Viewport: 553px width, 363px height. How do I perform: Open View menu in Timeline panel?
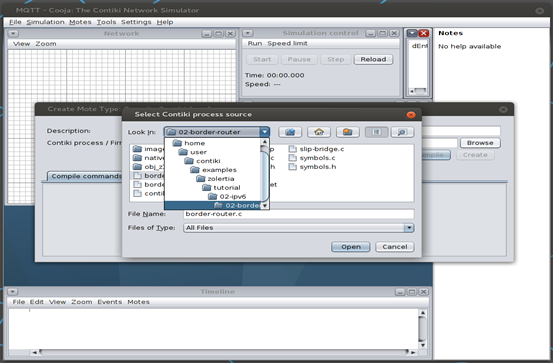57,302
